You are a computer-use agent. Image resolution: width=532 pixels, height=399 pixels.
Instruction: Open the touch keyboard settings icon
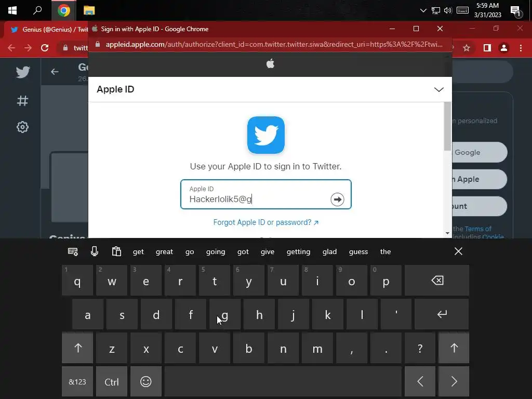tap(73, 252)
